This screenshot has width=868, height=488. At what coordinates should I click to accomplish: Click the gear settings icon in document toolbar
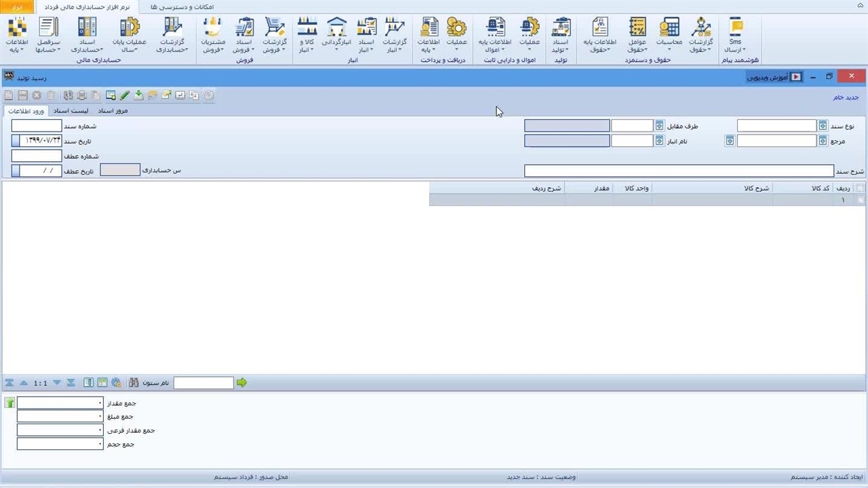coord(209,96)
